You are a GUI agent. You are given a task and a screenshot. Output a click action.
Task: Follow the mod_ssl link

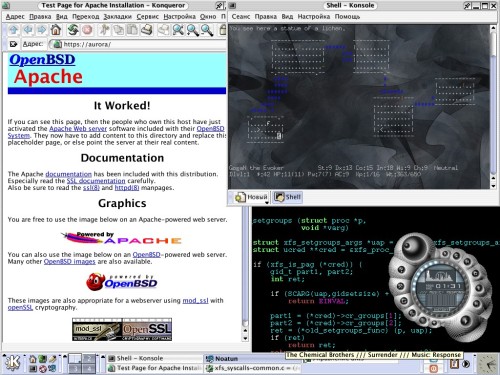pos(195,301)
